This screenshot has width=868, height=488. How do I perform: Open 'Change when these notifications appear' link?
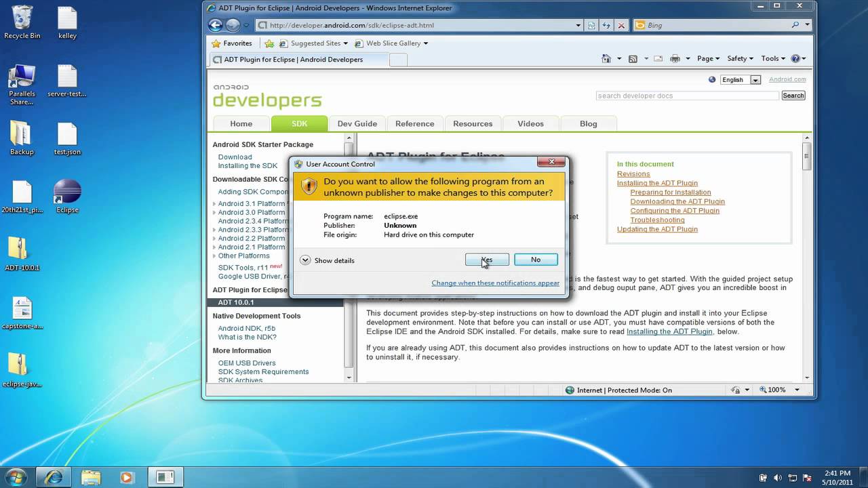(495, 283)
